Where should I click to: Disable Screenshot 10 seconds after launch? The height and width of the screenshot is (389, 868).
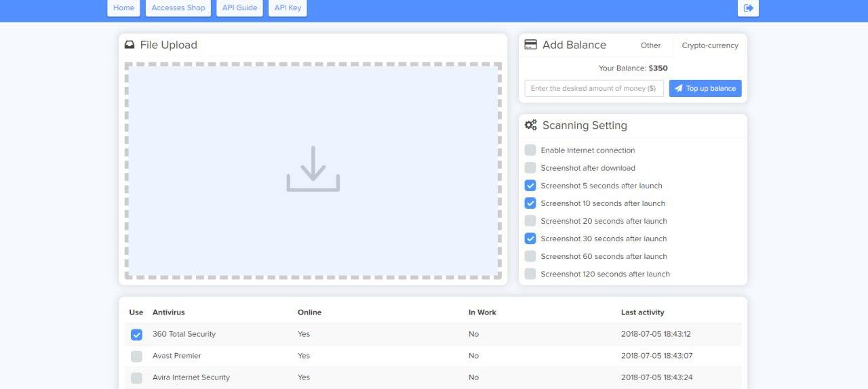530,203
